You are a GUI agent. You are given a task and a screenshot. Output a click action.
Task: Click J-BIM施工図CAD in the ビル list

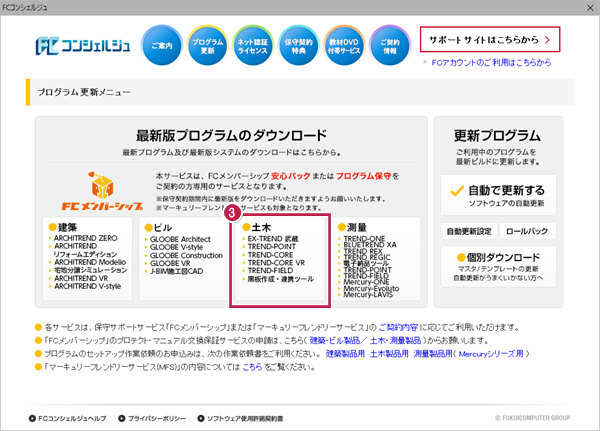176,271
